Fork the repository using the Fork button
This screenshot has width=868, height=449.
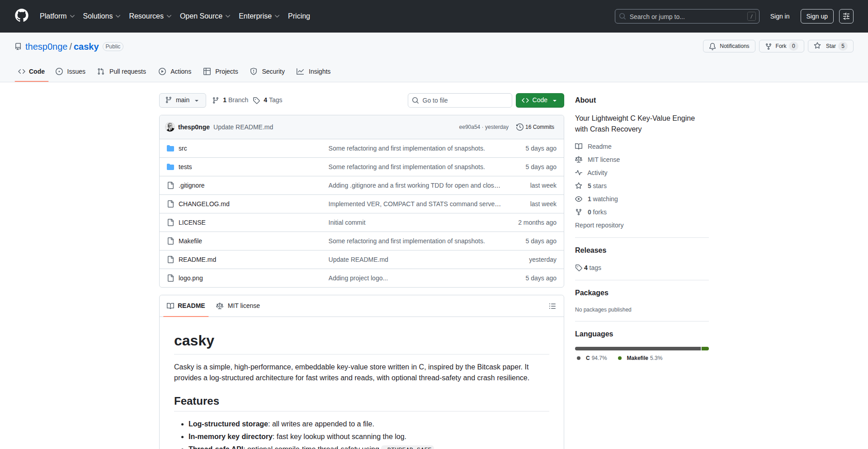[781, 46]
